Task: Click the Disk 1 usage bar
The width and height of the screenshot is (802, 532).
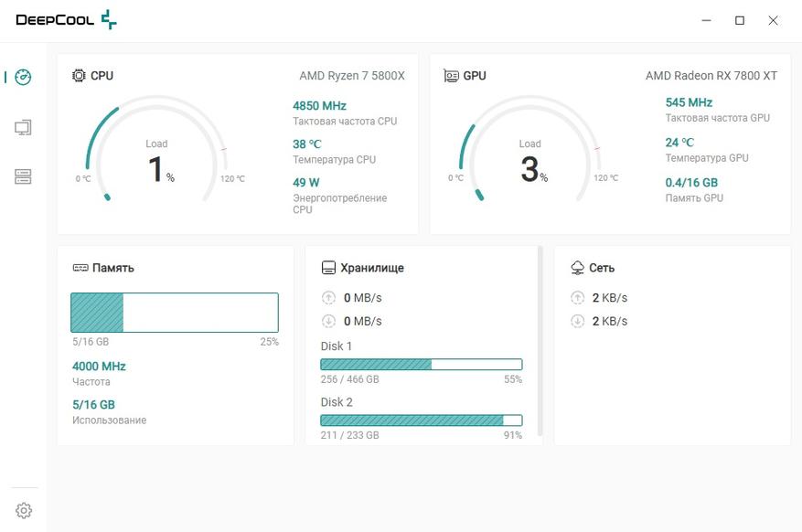Action: click(422, 365)
